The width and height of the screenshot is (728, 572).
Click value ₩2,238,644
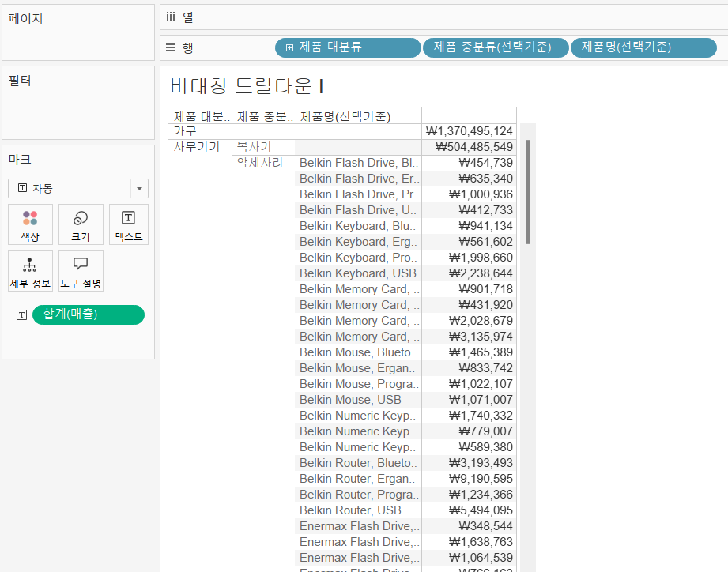tap(481, 273)
